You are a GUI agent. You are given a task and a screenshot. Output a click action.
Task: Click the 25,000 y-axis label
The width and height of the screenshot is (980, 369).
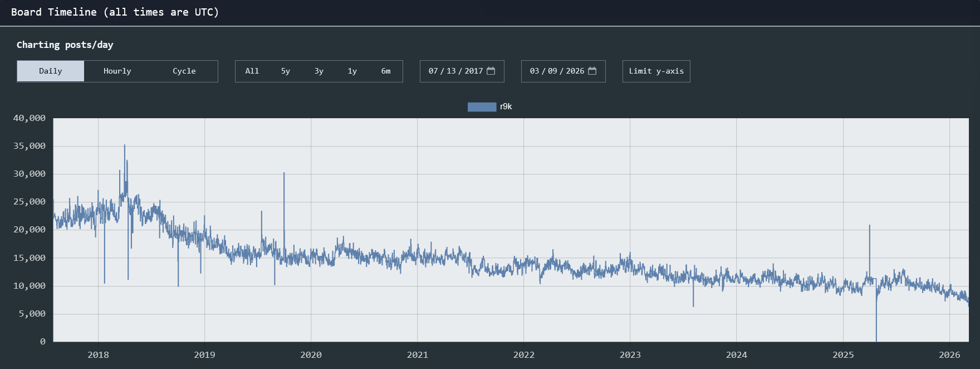click(x=30, y=202)
